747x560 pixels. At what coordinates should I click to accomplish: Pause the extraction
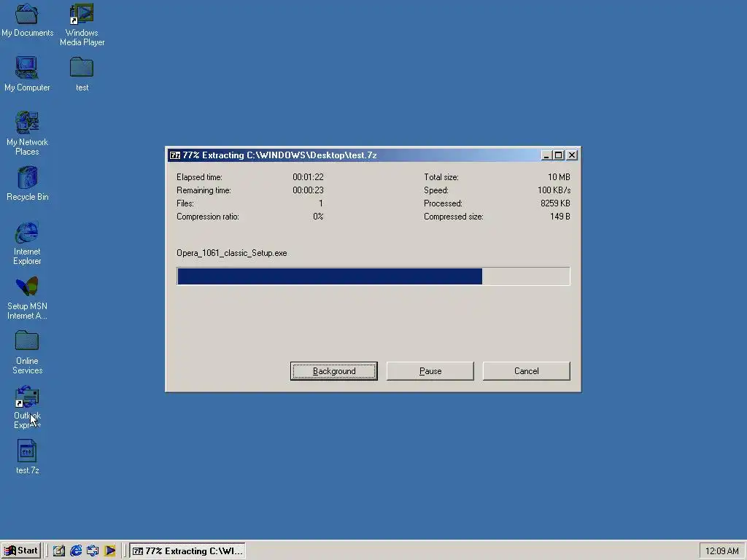[x=430, y=371]
